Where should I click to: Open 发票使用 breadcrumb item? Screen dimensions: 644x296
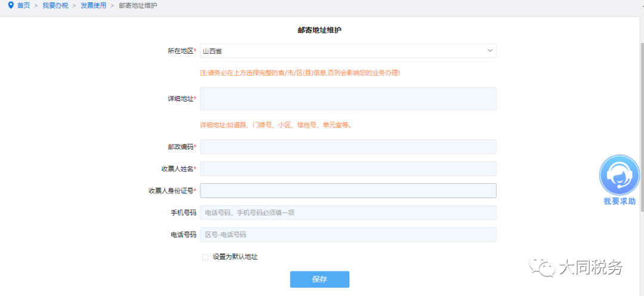pos(94,6)
